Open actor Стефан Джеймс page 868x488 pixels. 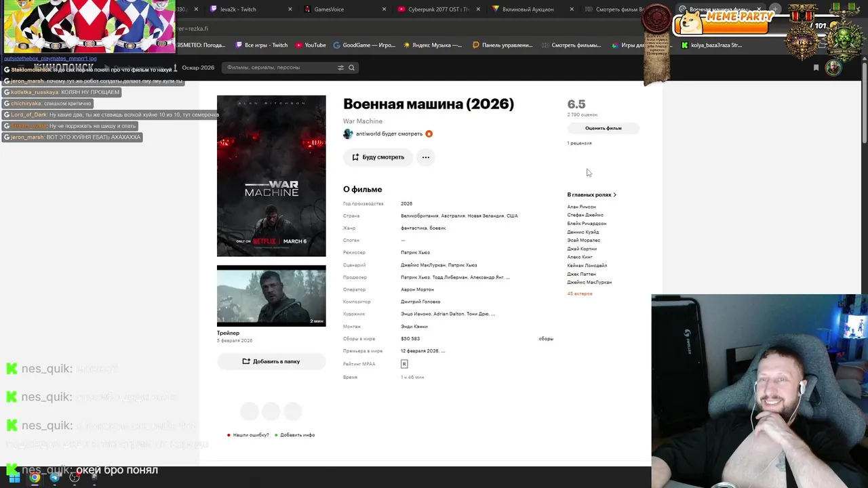click(585, 215)
